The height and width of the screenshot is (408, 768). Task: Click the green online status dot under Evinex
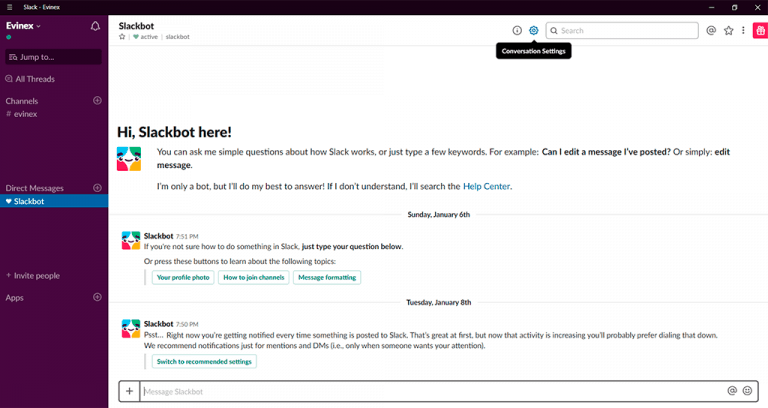point(9,37)
